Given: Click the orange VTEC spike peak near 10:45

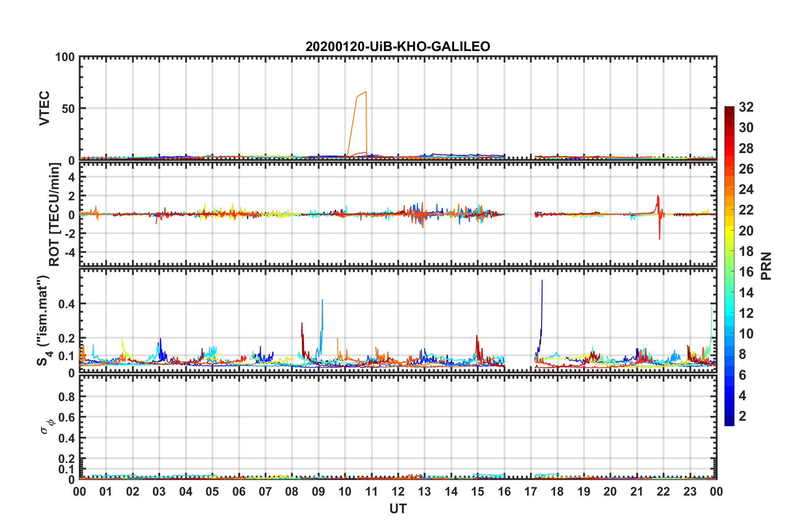Looking at the screenshot, I should [366, 92].
